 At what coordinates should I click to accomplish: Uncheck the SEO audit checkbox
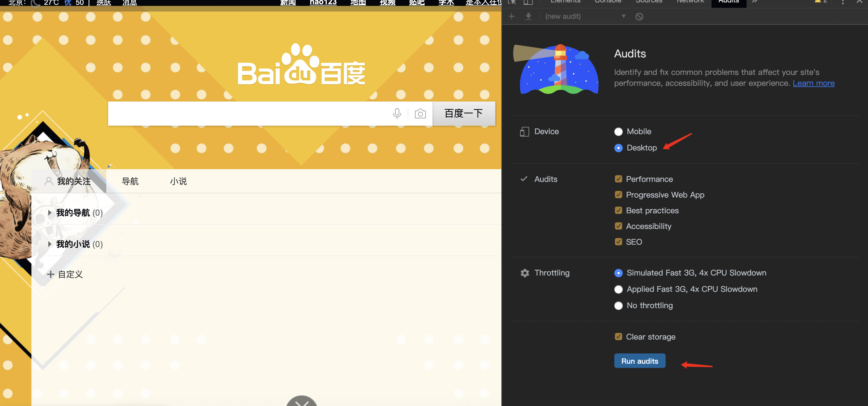point(618,242)
